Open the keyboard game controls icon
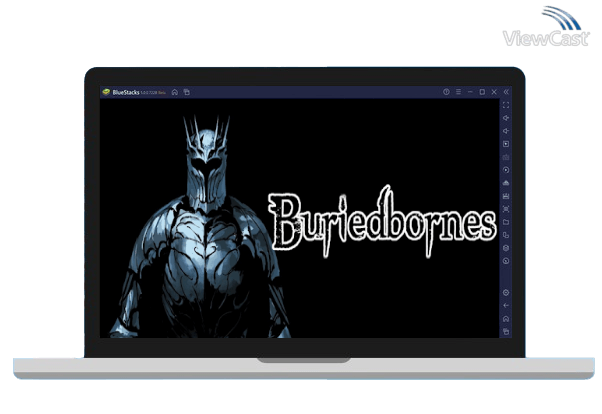Viewport: 602px width, 414px height. click(506, 157)
